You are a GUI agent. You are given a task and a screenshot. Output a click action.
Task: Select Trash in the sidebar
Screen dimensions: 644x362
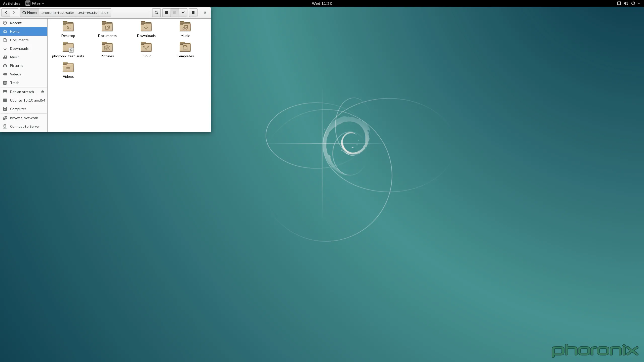click(15, 83)
